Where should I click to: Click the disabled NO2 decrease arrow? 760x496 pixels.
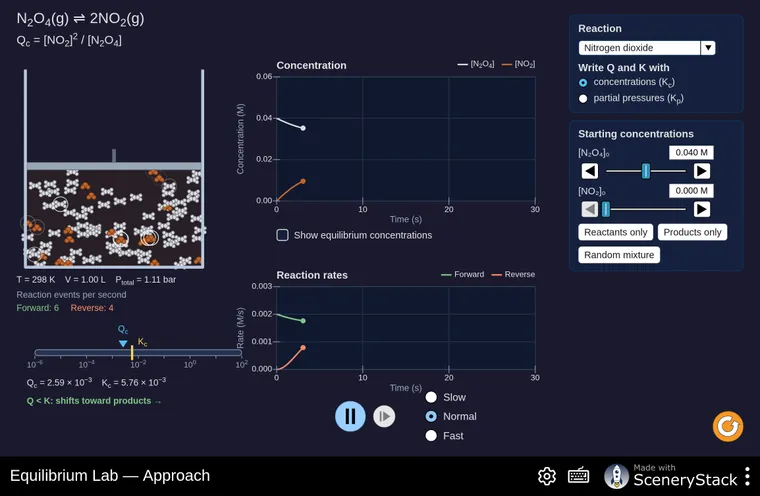point(589,209)
